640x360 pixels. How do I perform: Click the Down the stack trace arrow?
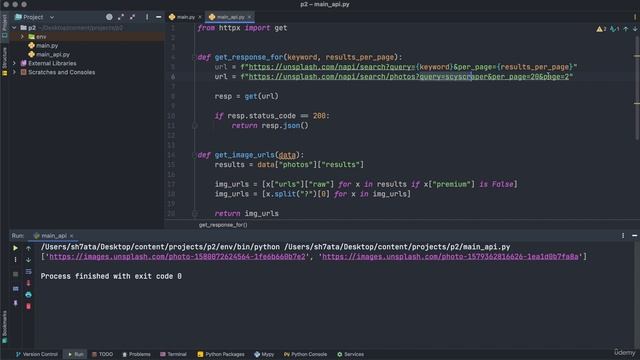coord(28,260)
